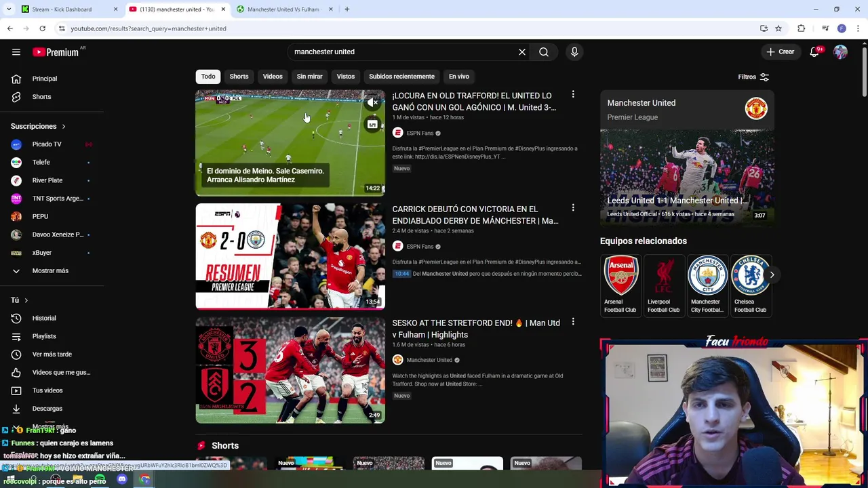
Task: Reload the page in Chrome
Action: click(x=42, y=28)
